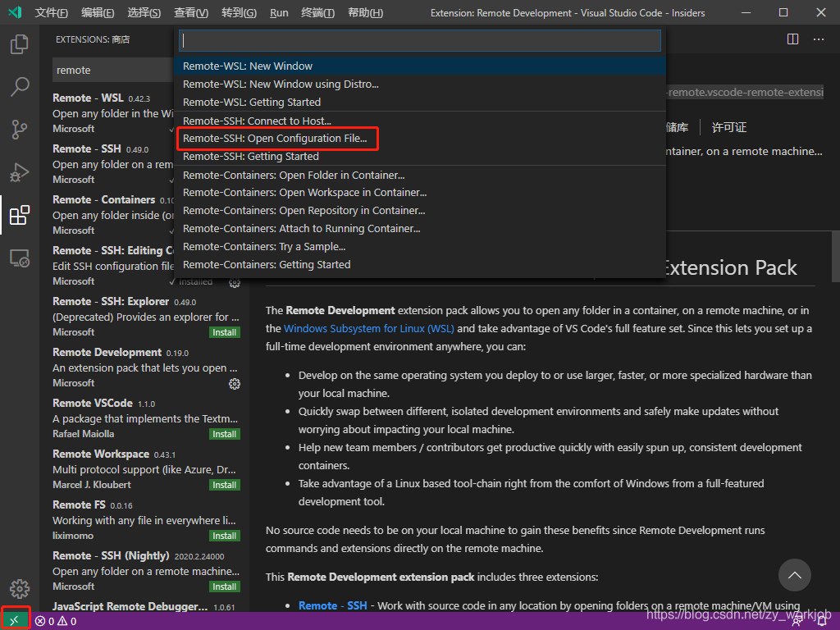840x630 pixels.
Task: Open the Extensions view icon
Action: coord(20,216)
